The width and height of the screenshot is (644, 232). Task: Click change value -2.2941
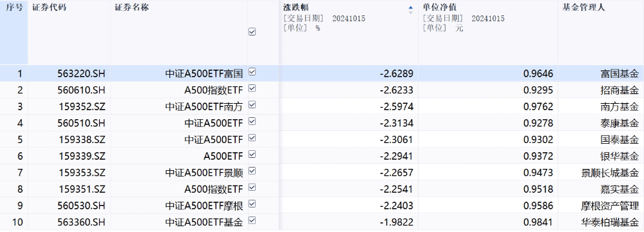(x=396, y=157)
